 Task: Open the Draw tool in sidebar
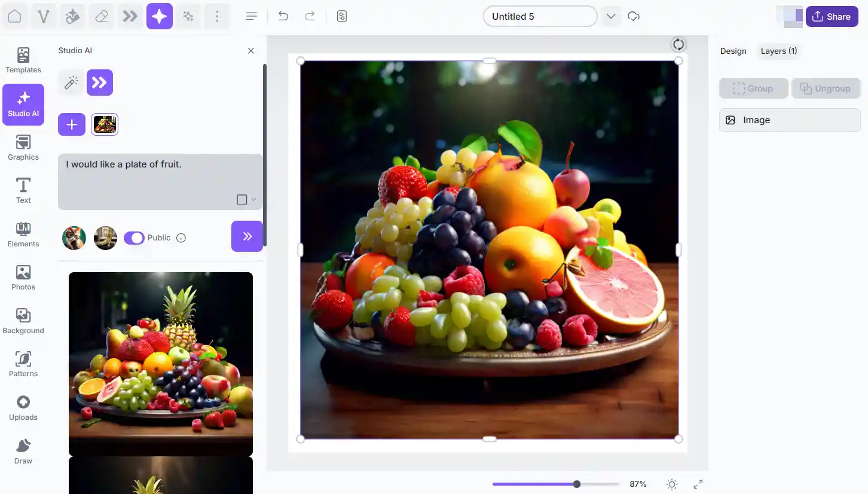(x=23, y=451)
